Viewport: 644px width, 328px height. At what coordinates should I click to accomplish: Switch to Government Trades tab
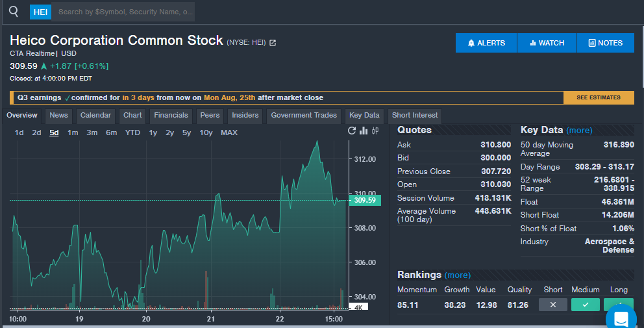coord(304,116)
